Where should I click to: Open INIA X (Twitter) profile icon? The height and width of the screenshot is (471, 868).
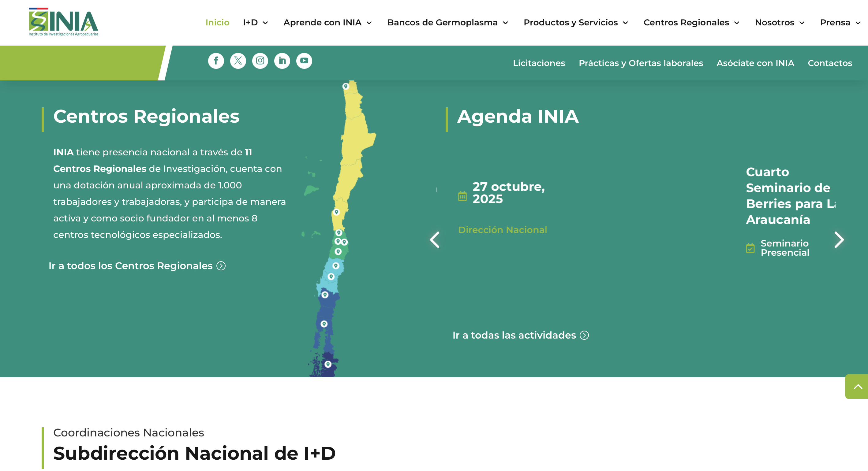tap(238, 61)
